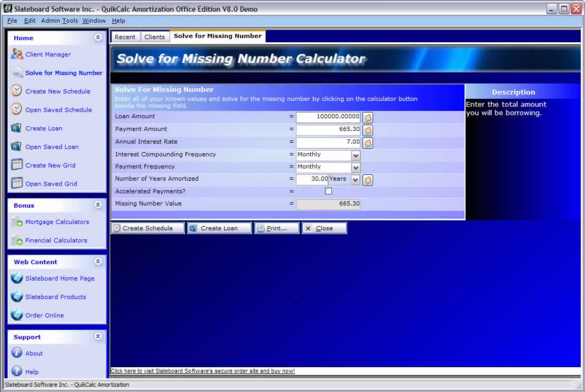Viewport: 585px width, 392px height.
Task: Click the Client Manager icon in sidebar
Action: tap(17, 54)
